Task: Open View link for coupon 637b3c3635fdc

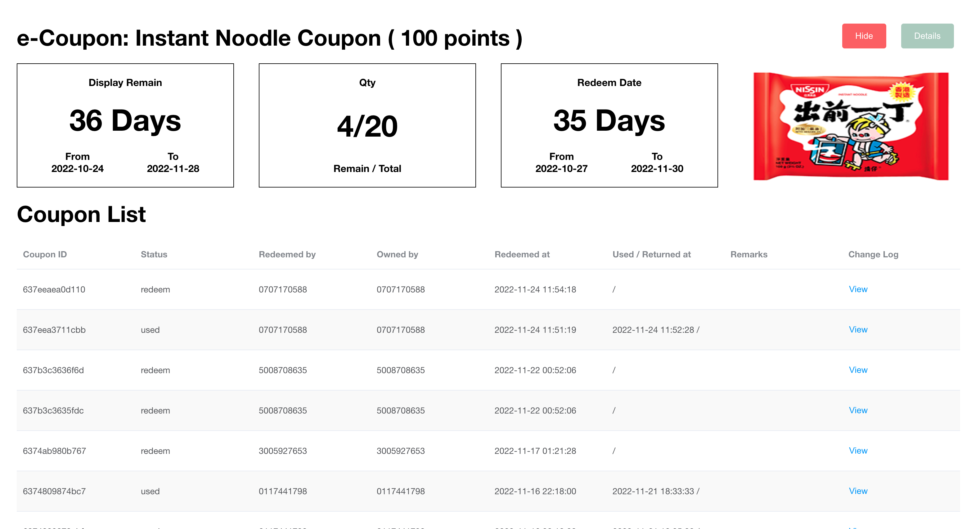Action: pyautogui.click(x=858, y=410)
